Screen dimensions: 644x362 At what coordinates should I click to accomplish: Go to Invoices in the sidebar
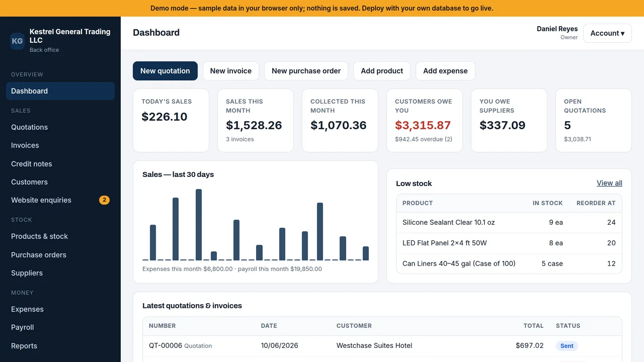tap(60, 145)
